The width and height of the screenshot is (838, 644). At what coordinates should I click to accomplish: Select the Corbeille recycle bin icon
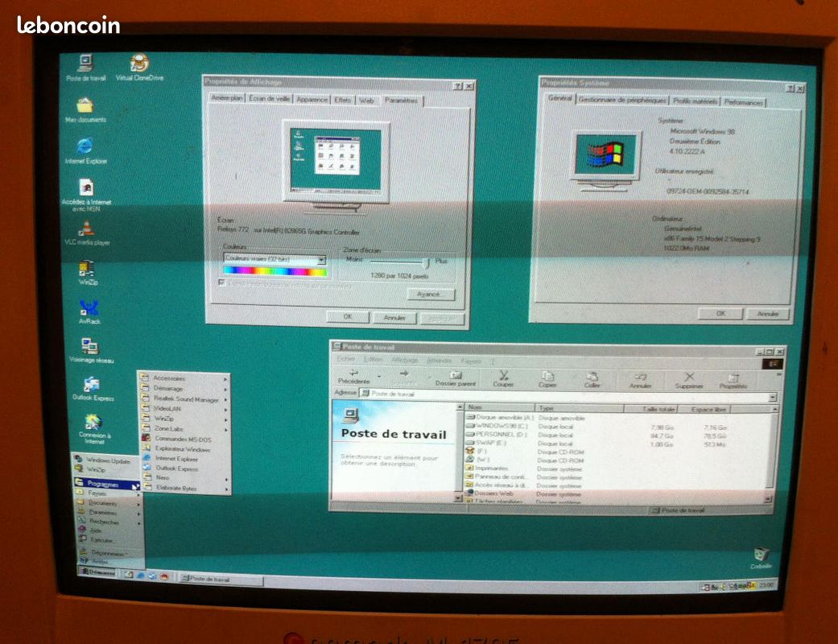click(x=761, y=557)
